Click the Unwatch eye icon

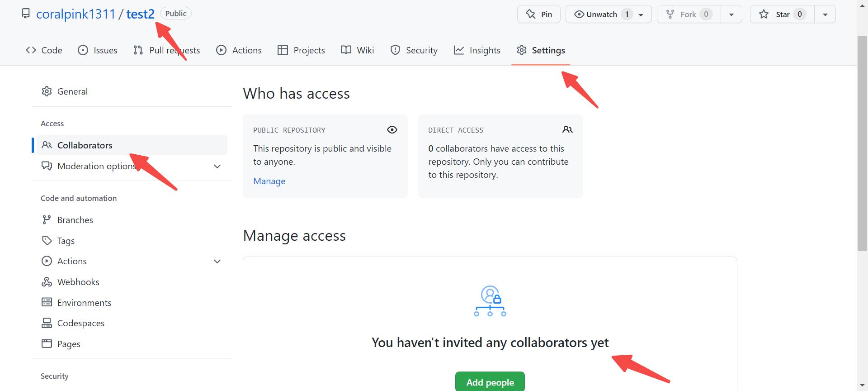click(579, 14)
